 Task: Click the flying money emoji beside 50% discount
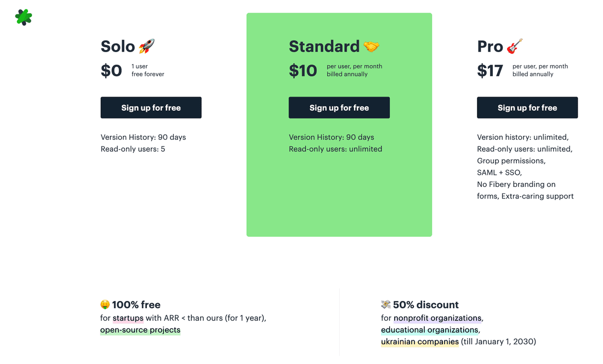click(386, 305)
